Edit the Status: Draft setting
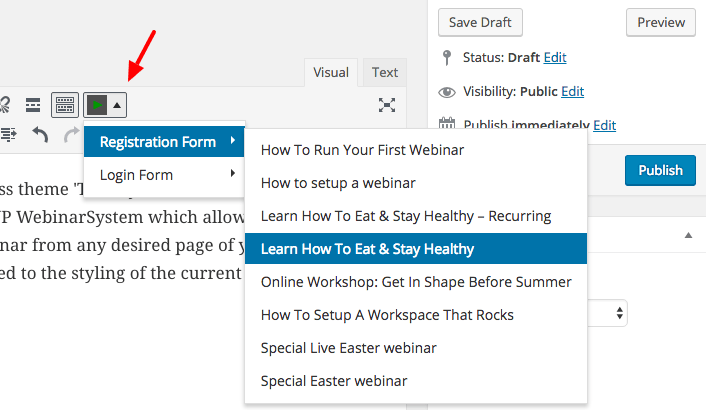Screen dimensions: 706x410 point(555,58)
